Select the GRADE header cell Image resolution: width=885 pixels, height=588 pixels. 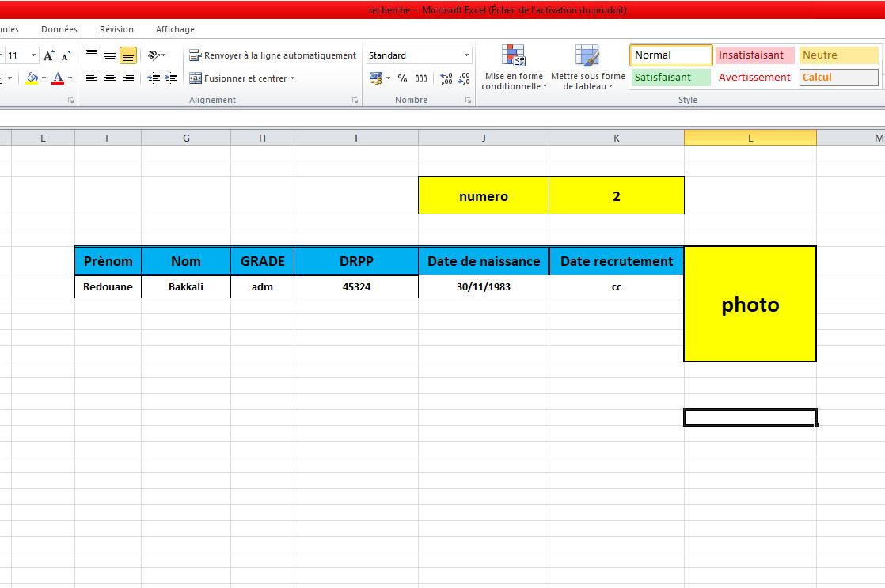pyautogui.click(x=263, y=261)
